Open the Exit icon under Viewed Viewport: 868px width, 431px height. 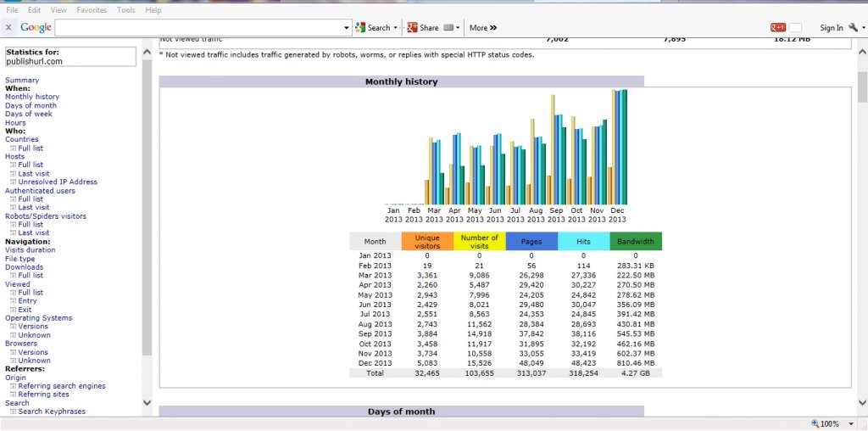pyautogui.click(x=14, y=310)
